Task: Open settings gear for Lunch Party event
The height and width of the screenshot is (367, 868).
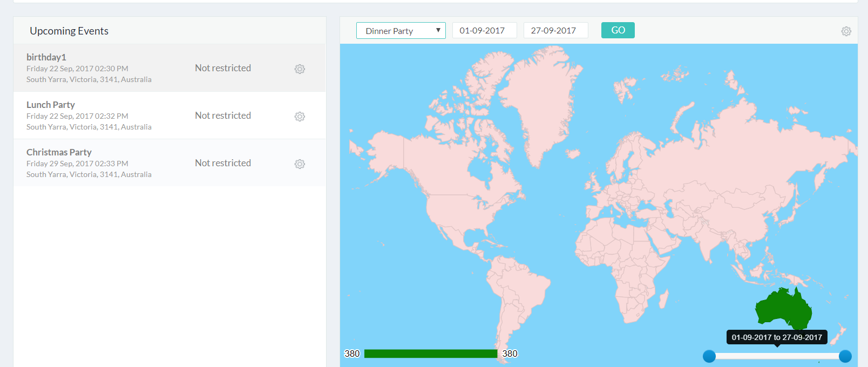Action: [300, 117]
